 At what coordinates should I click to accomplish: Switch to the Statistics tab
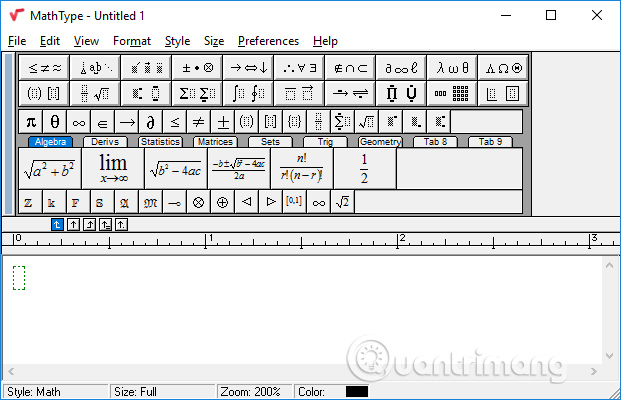pyautogui.click(x=160, y=142)
